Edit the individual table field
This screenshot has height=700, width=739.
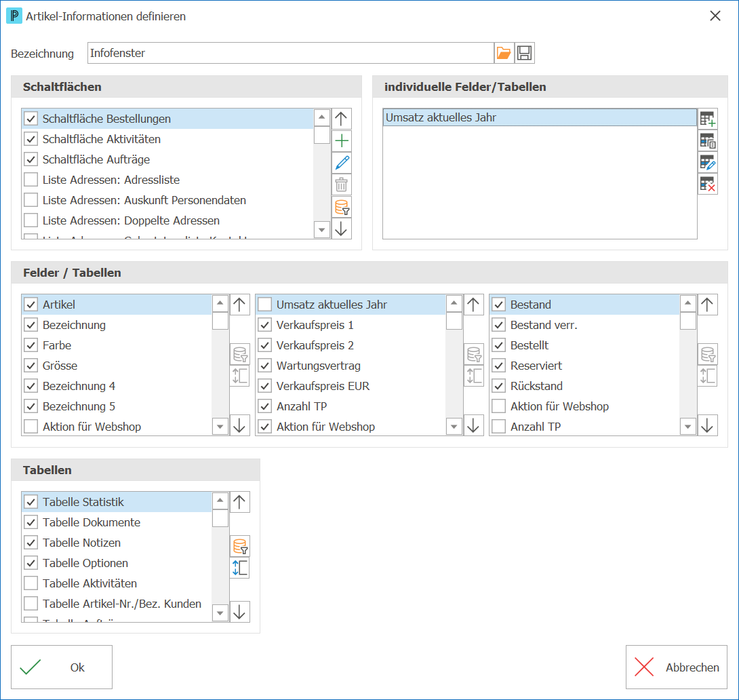707,163
